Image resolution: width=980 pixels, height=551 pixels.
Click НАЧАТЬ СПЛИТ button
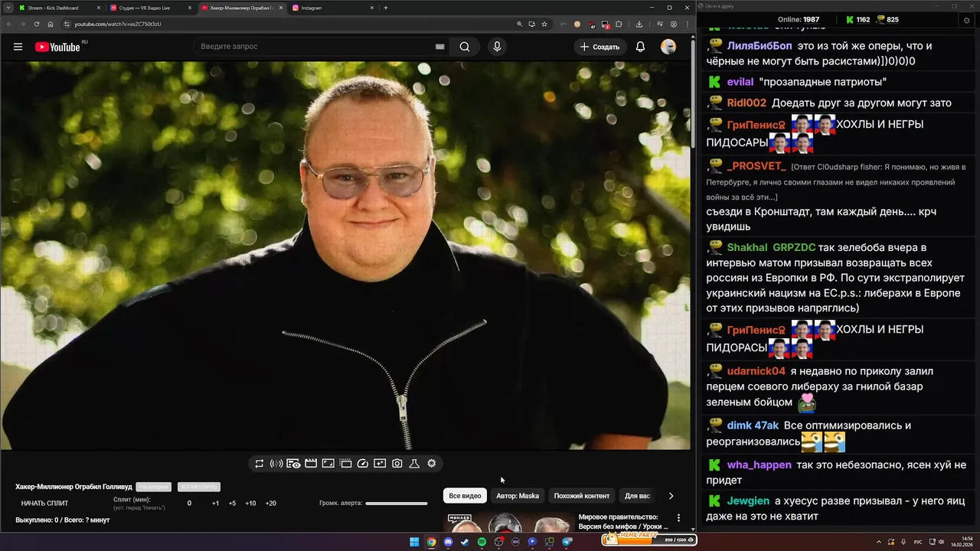44,504
